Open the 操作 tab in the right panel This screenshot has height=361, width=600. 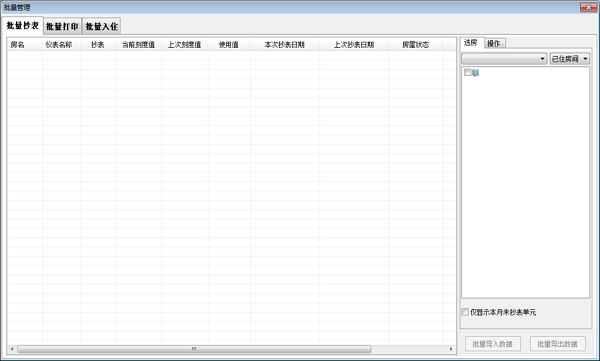[494, 43]
